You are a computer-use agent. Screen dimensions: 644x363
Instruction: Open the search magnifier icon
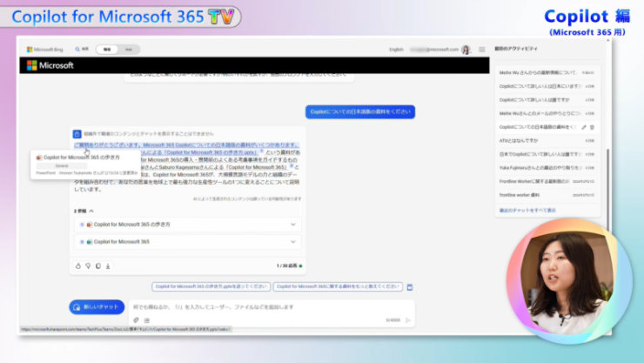(77, 50)
